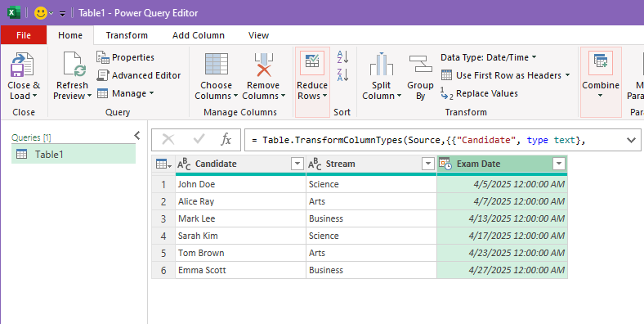
Task: Sort ascending A to Z
Action: [342, 57]
